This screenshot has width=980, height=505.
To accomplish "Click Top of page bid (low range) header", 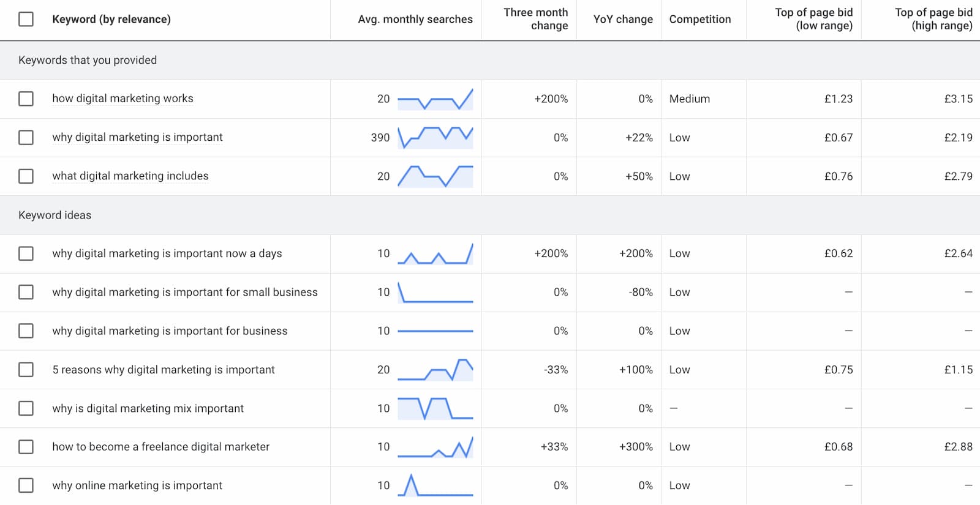I will [x=813, y=19].
